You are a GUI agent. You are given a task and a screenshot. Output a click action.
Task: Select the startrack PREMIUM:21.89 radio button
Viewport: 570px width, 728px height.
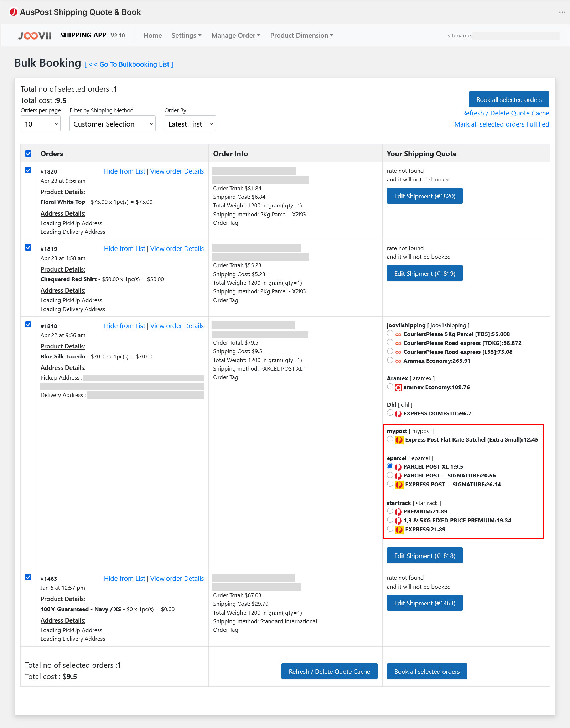coord(390,511)
